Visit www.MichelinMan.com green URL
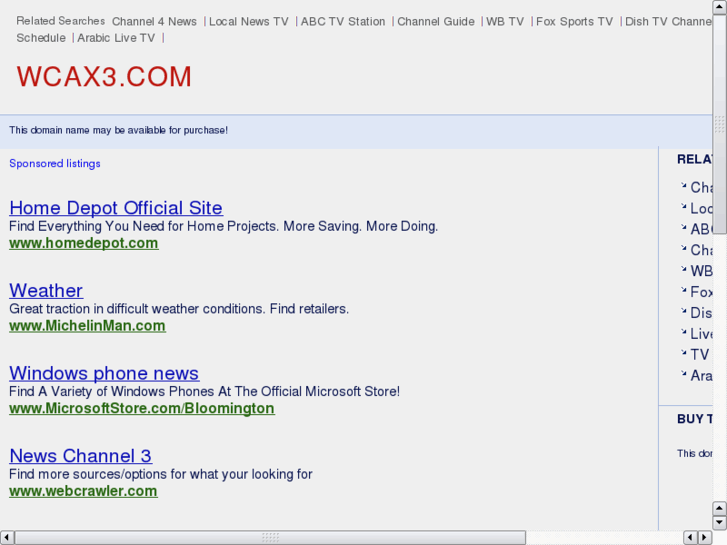 (87, 326)
